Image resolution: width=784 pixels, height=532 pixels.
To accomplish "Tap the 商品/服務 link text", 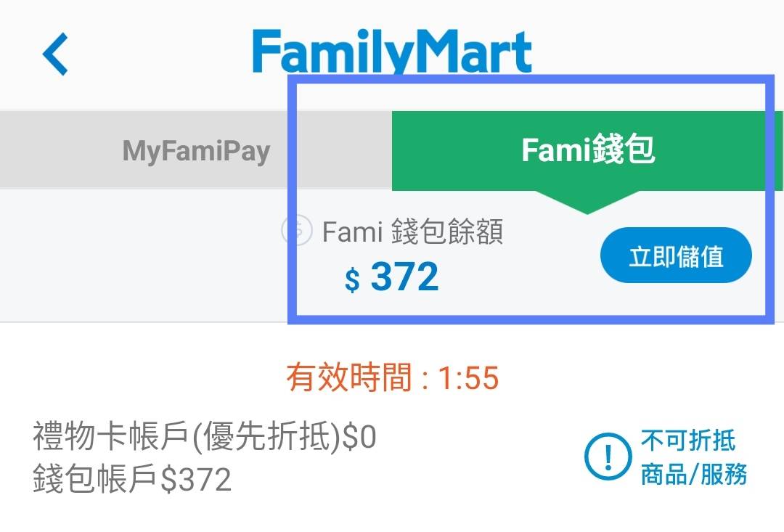I will click(693, 475).
